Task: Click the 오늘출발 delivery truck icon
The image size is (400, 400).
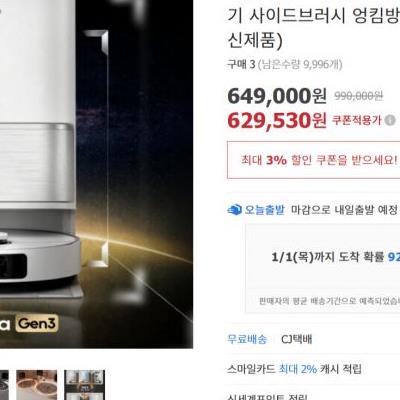Action: pos(234,210)
